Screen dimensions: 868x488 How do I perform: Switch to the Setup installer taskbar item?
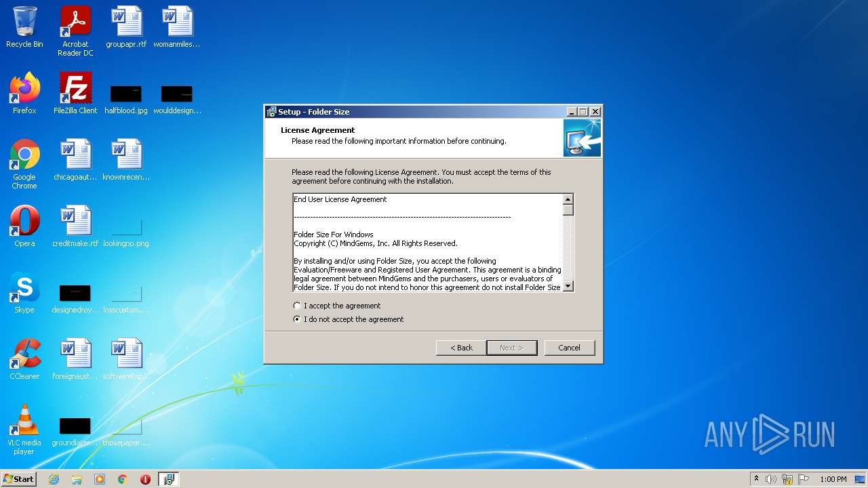[x=168, y=479]
